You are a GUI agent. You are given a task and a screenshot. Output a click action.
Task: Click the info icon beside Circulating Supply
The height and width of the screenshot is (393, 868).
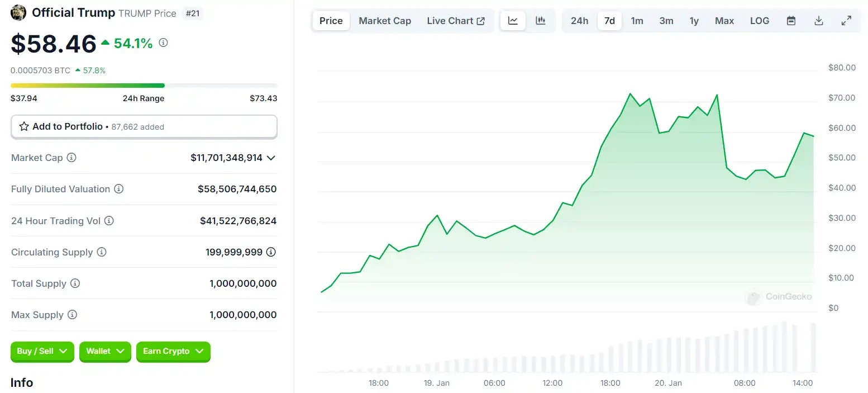[x=103, y=252]
